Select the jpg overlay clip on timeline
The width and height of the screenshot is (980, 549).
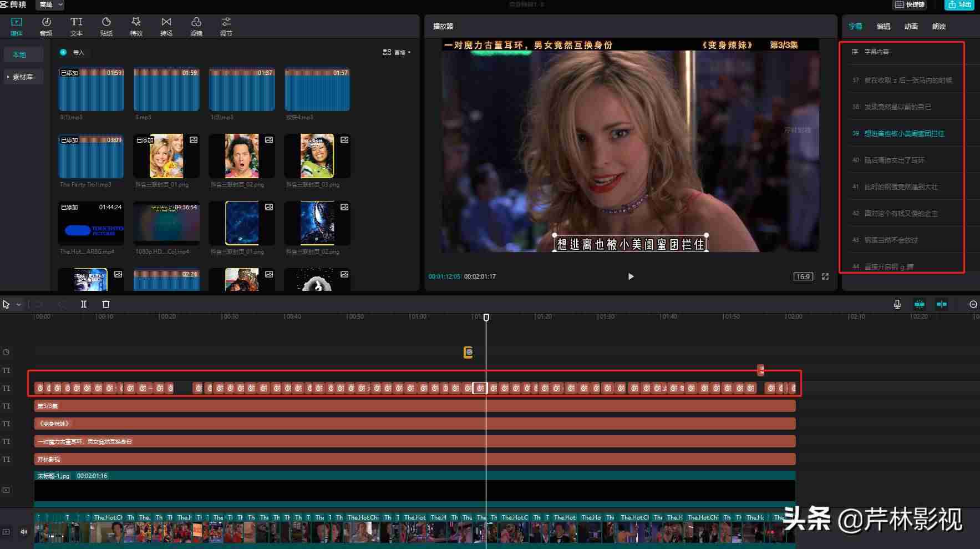[415, 489]
